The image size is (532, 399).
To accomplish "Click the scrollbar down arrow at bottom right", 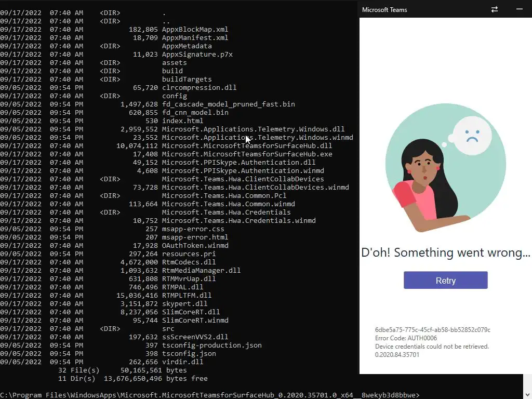I will pos(528,395).
